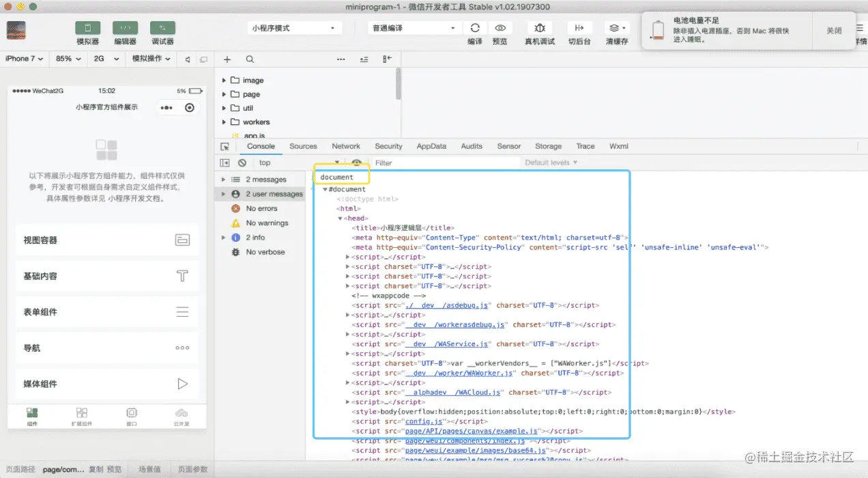Click the detach simulator window icon
The height and width of the screenshot is (478, 868).
(203, 59)
